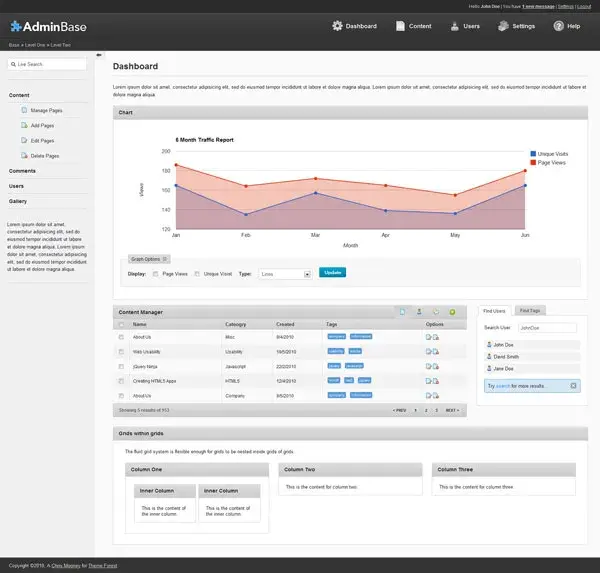The image size is (600, 573).
Task: Click the top bar Settings link beside Logout
Action: coord(566,7)
